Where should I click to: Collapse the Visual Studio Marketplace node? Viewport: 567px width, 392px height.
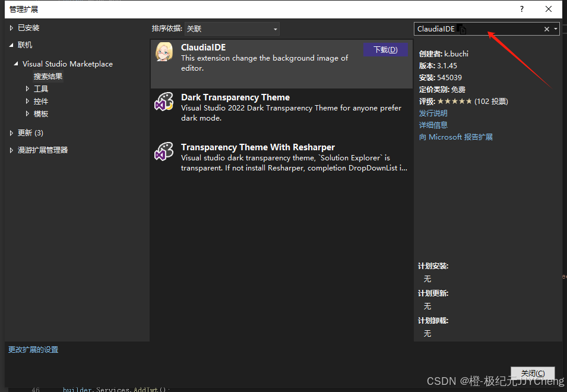(16, 64)
